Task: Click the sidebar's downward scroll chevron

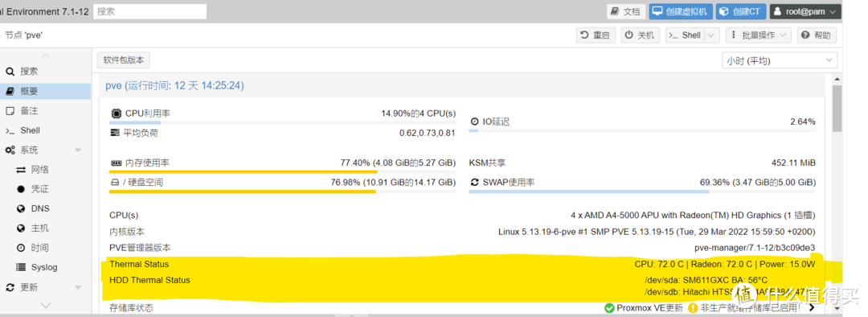Action: [46, 306]
